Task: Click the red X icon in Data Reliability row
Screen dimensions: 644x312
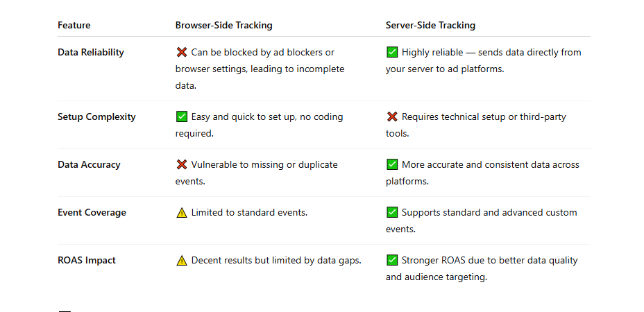Action: [x=182, y=53]
